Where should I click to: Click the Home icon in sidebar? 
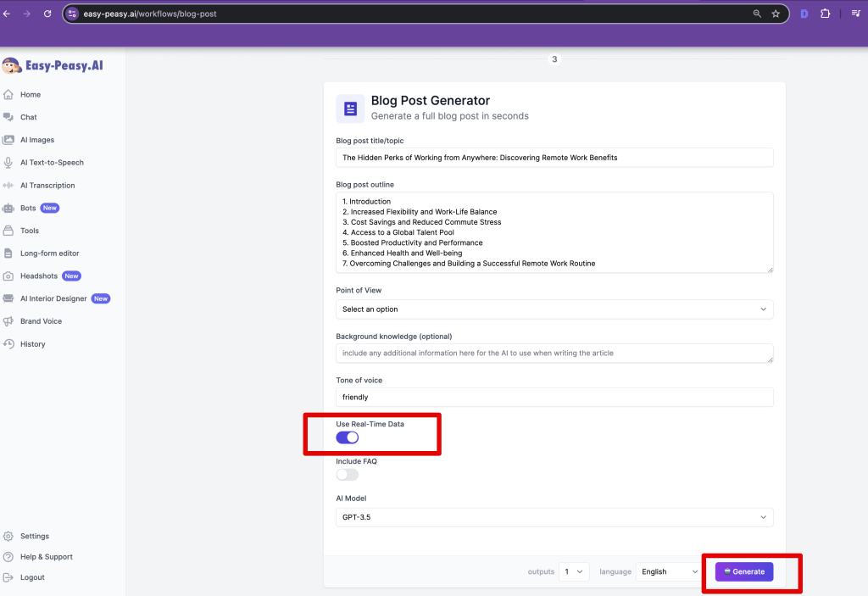point(8,95)
